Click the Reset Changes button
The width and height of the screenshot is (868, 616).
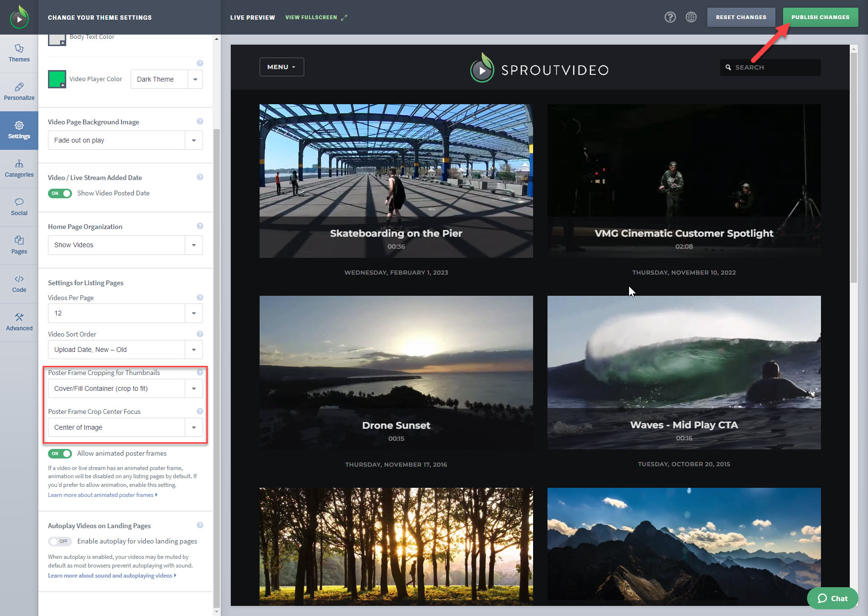(741, 17)
